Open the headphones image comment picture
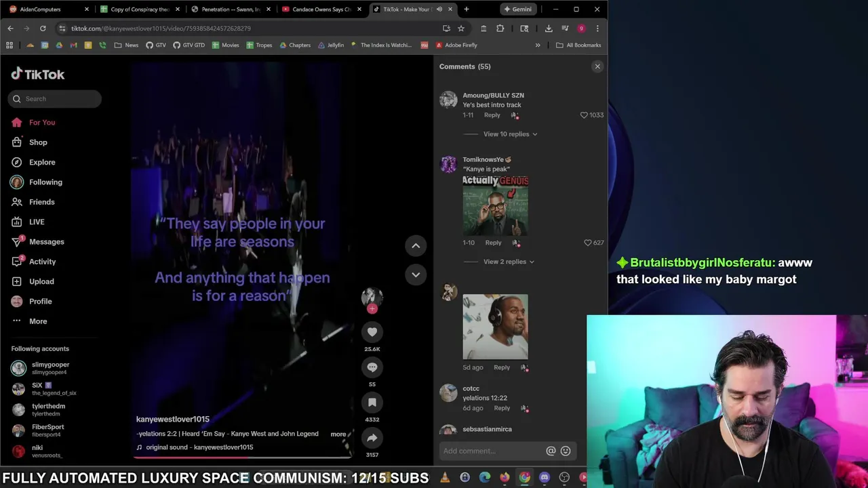 (495, 327)
